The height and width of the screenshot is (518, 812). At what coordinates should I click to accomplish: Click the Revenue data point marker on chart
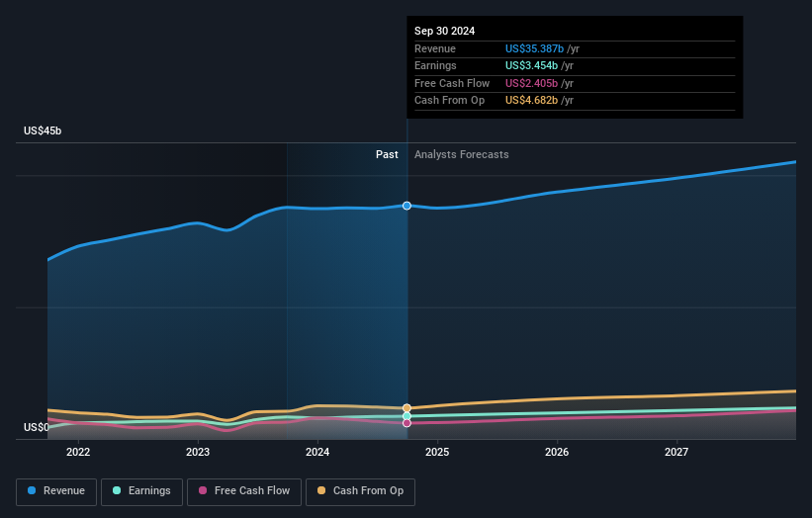click(407, 206)
